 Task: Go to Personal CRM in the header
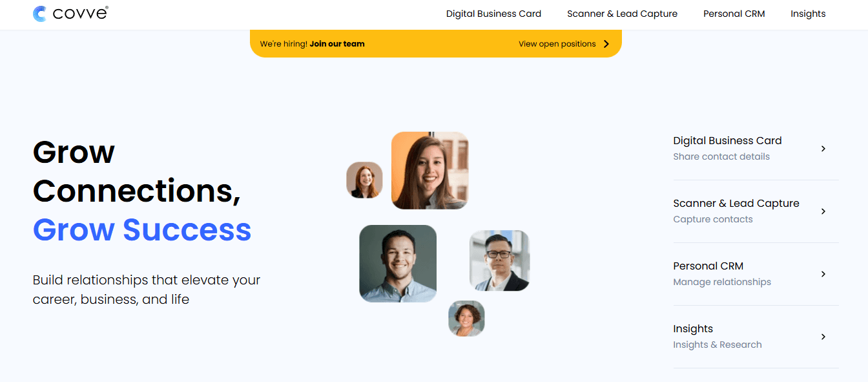(x=734, y=14)
